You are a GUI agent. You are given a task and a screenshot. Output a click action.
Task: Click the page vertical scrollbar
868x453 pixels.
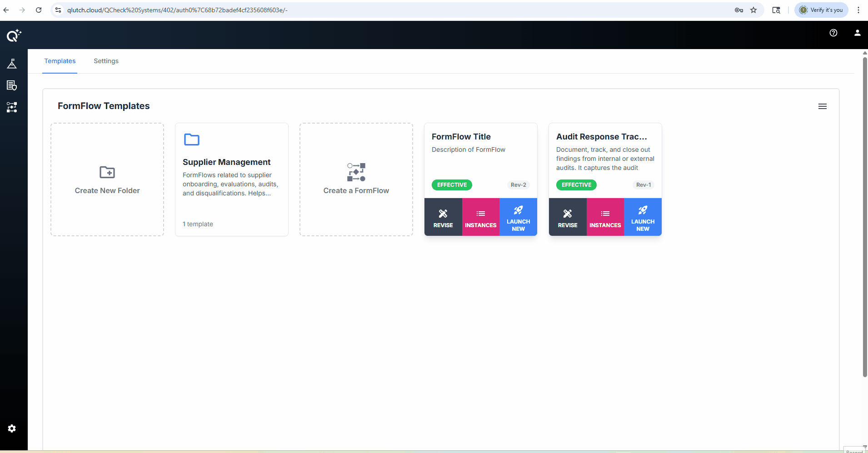click(865, 217)
